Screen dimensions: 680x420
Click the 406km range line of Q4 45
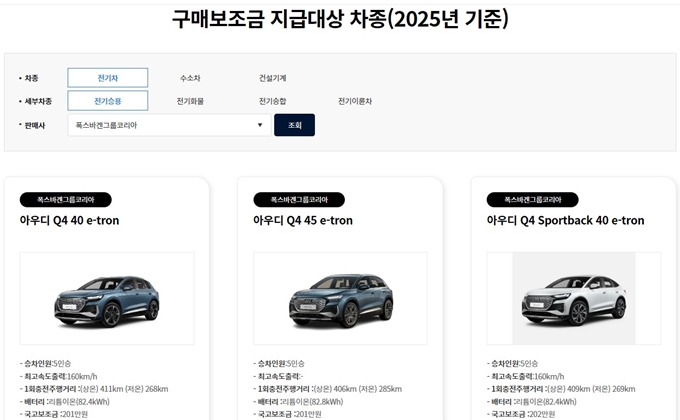pos(328,389)
